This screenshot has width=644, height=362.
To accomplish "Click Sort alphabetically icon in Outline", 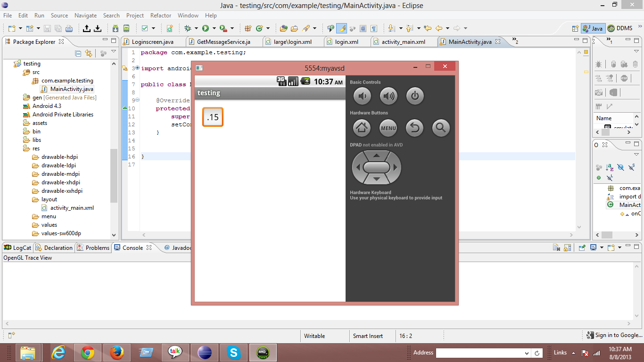I will [610, 167].
